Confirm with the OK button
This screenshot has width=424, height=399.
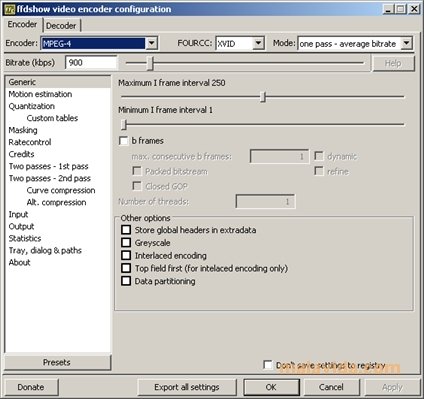[271, 387]
